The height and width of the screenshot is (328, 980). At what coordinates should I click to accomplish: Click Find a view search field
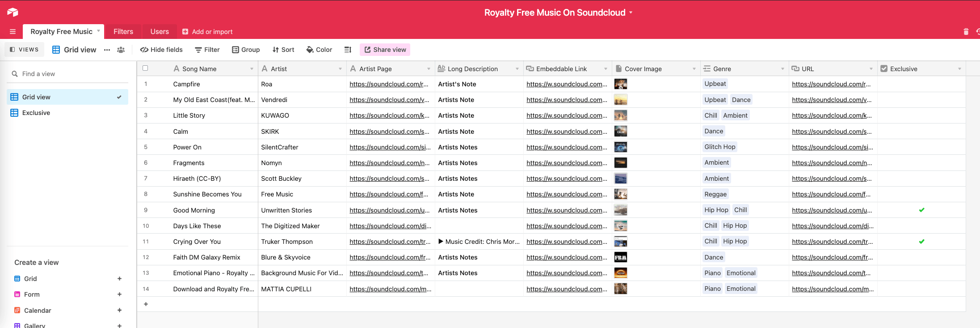click(68, 74)
